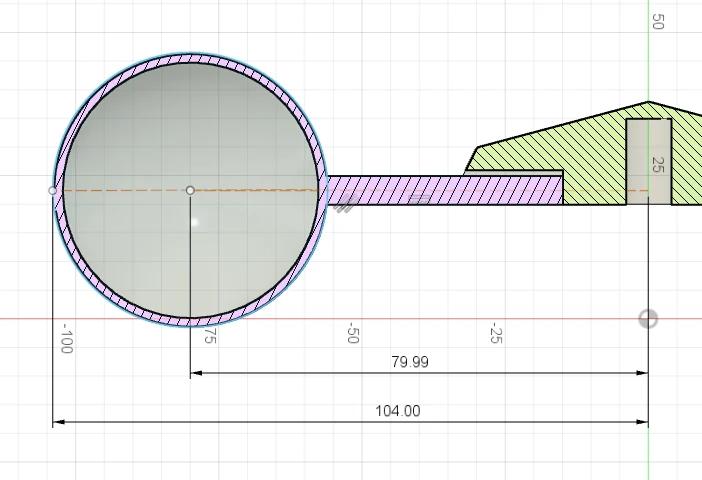702x480 pixels.
Task: Select the circle center point
Action: click(190, 190)
